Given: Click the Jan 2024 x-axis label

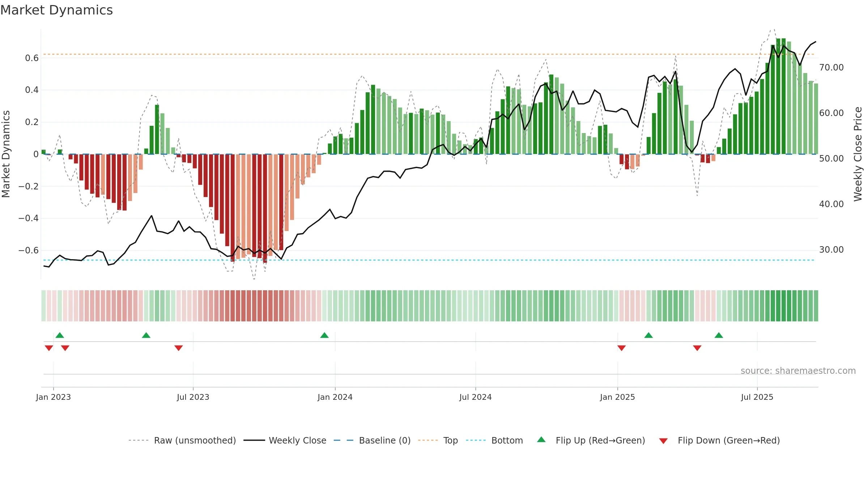Looking at the screenshot, I should point(335,397).
